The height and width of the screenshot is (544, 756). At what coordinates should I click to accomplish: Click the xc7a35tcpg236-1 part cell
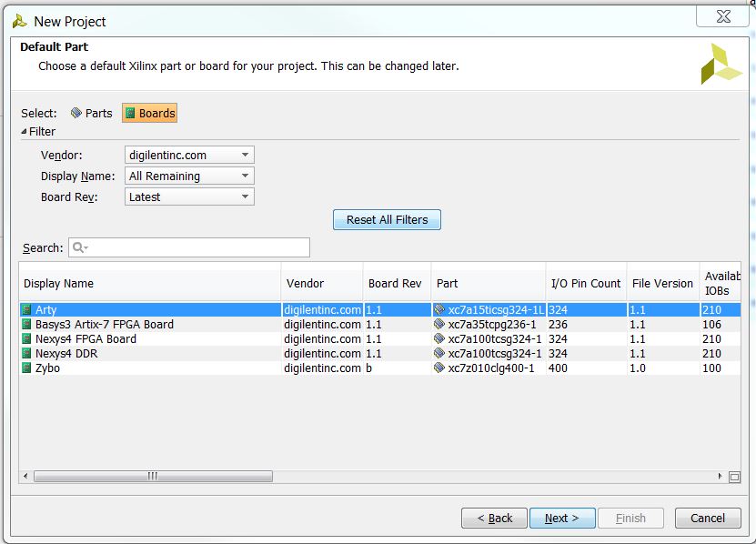(x=489, y=325)
